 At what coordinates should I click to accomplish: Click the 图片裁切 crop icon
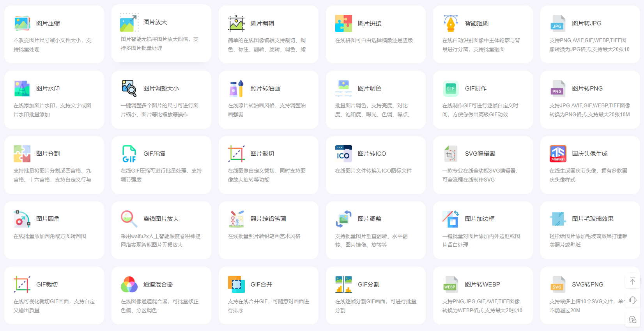click(x=237, y=154)
